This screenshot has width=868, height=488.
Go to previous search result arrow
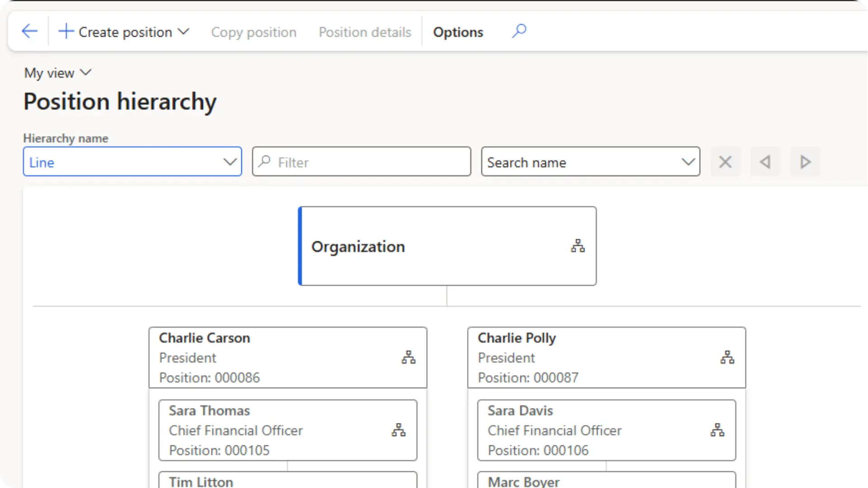coord(765,162)
